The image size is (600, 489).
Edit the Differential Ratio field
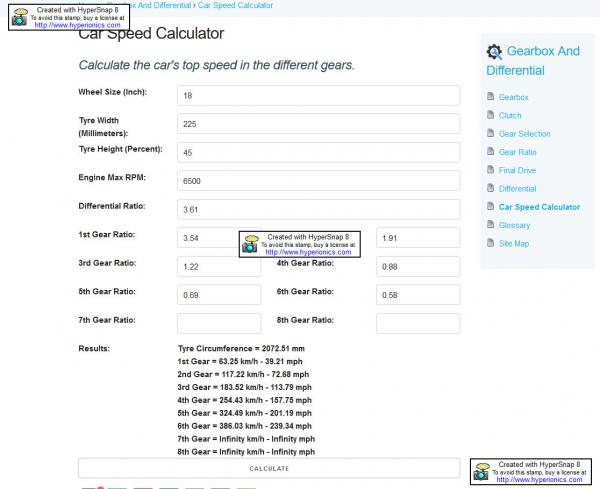[318, 209]
